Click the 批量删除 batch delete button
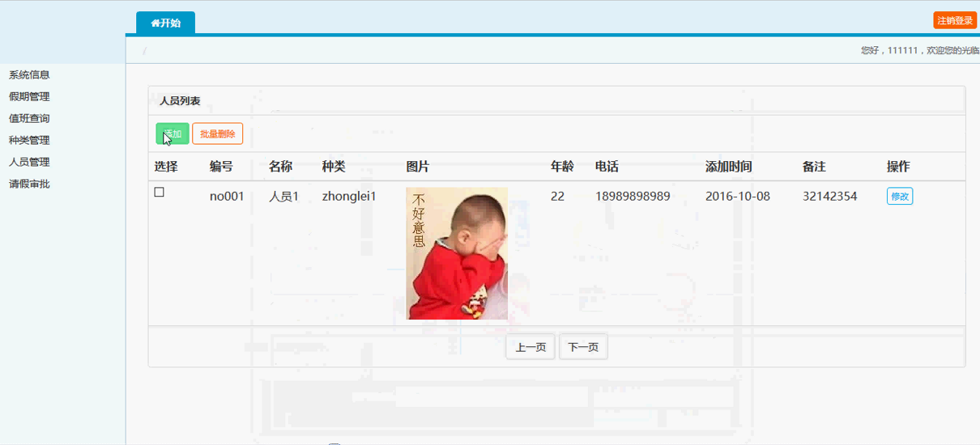 (217, 133)
